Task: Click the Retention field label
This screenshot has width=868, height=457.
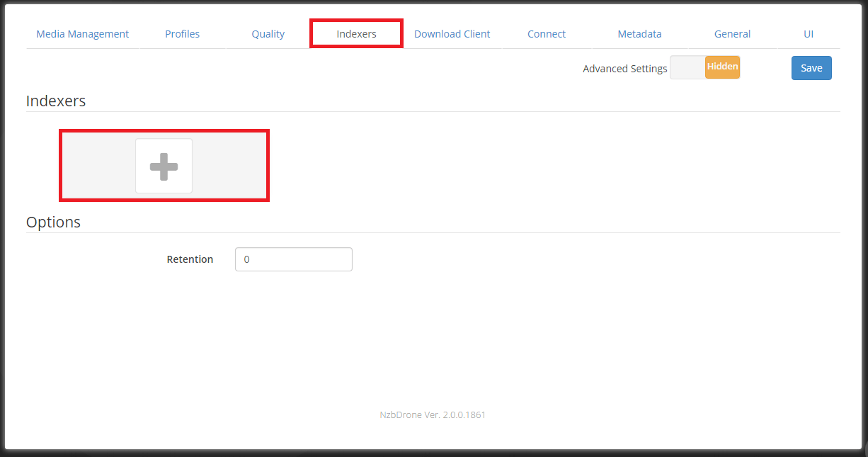Action: click(x=190, y=259)
